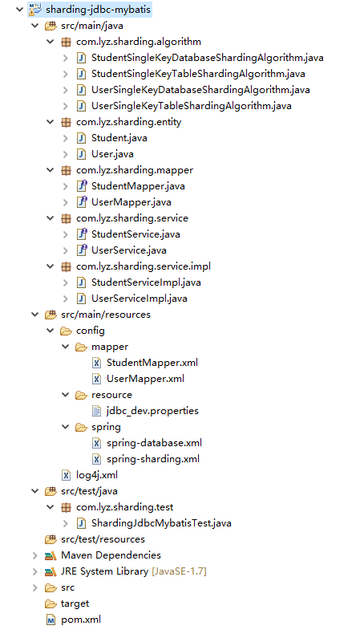Expand the Maven Dependencies node
This screenshot has height=638, width=364.
(35, 555)
